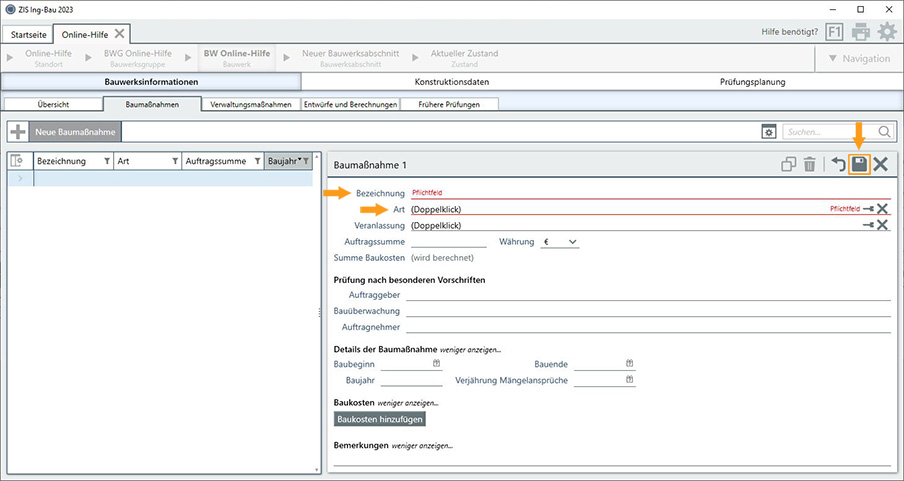
Task: Open the print icon in top bar
Action: [860, 31]
